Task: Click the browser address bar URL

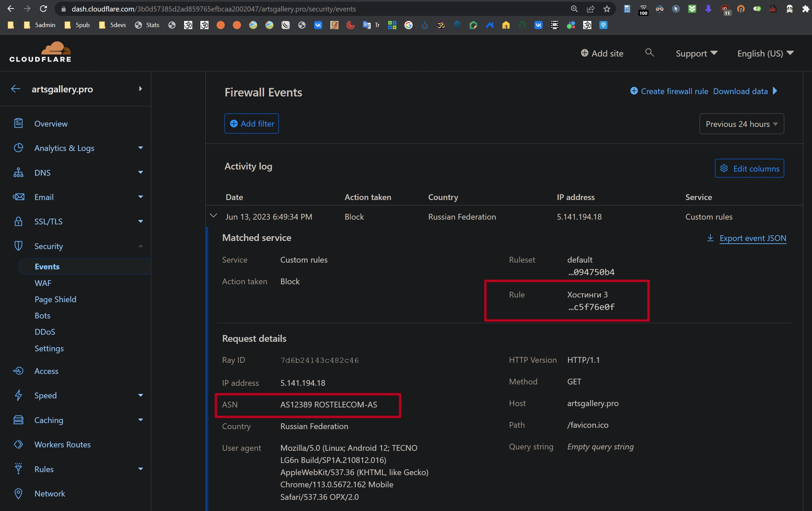Action: click(x=214, y=9)
